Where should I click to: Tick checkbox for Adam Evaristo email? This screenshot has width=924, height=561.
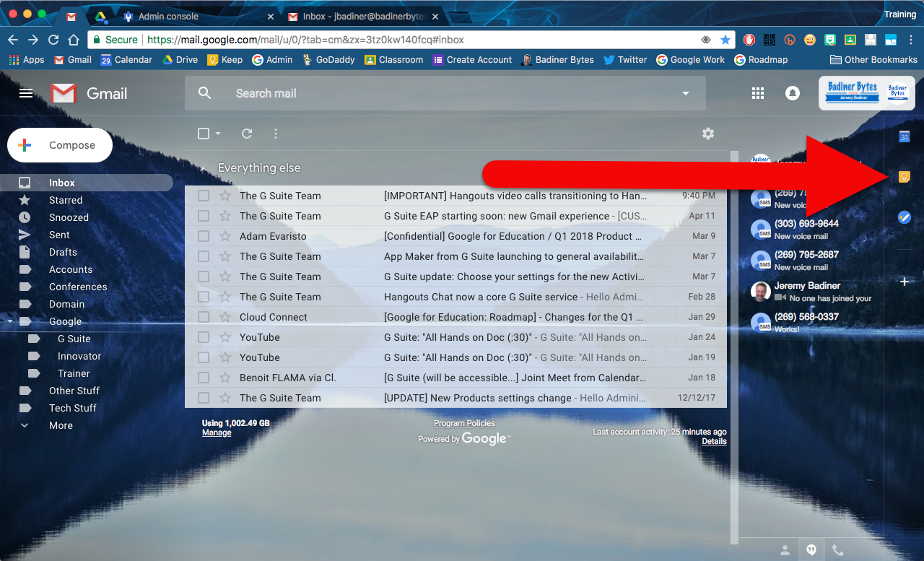pyautogui.click(x=204, y=236)
